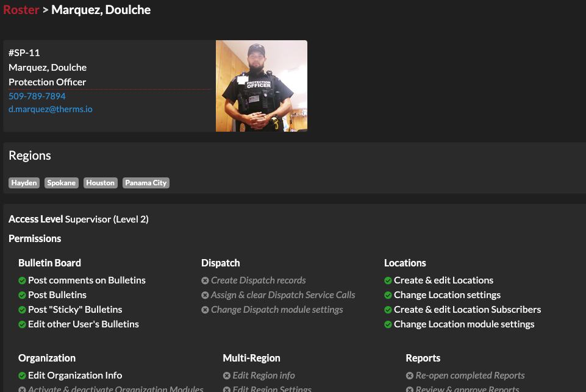This screenshot has height=392, width=586.
Task: Click the X icon next to Assign & clear Dispatch Service Calls
Action: [x=205, y=294]
